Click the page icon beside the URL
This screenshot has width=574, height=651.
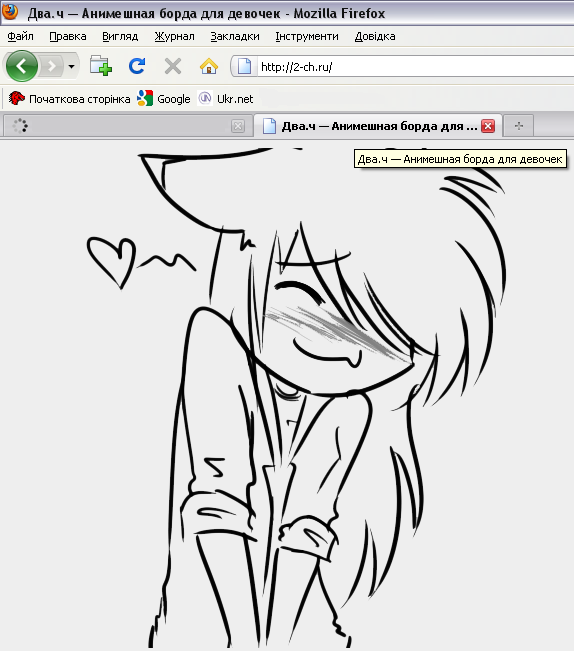(244, 66)
